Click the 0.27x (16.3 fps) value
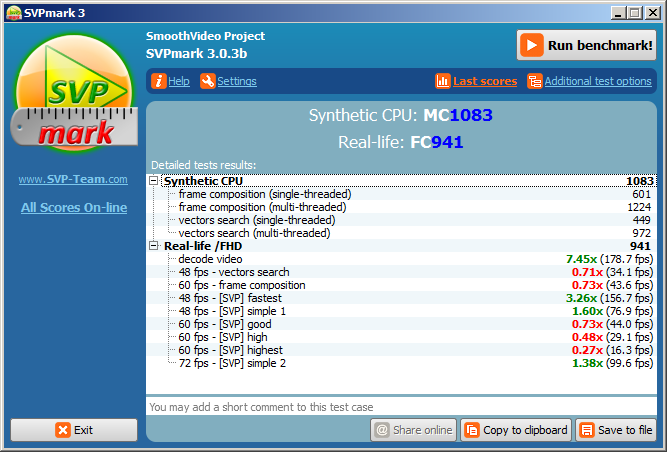Image resolution: width=667 pixels, height=452 pixels. point(612,350)
